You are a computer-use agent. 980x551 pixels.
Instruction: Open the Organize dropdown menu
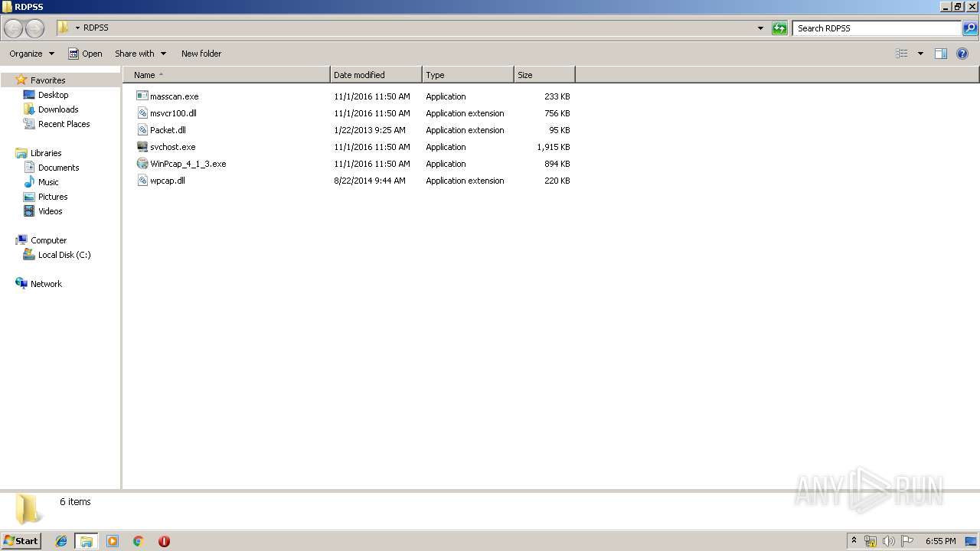click(x=32, y=54)
